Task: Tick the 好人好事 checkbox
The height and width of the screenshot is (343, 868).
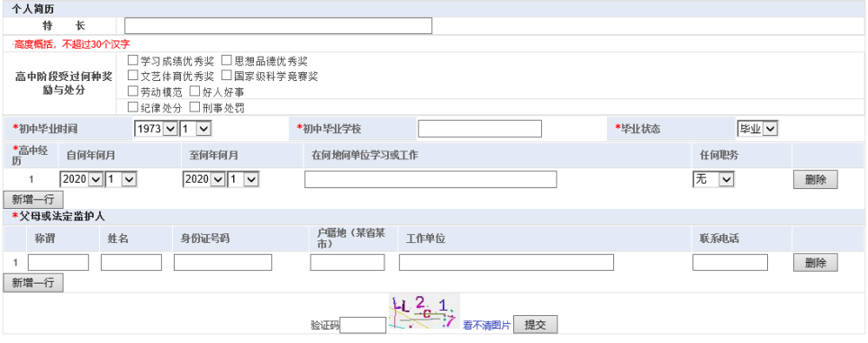Action: click(x=194, y=91)
